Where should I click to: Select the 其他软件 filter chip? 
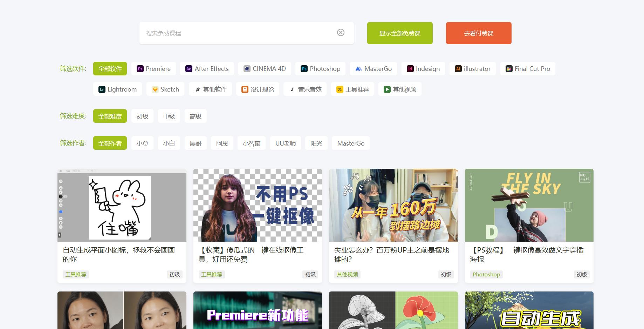(x=210, y=89)
